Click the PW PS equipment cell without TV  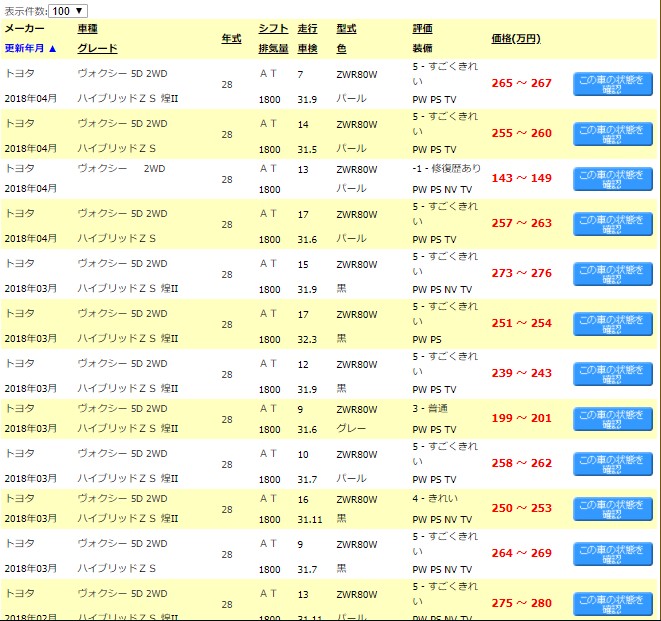click(427, 339)
